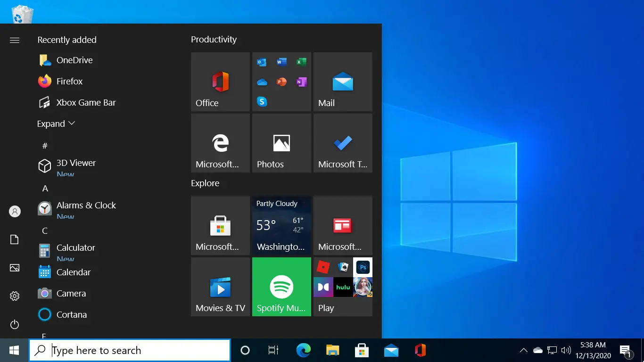Open the user account icon in Start sidebar
This screenshot has width=644, height=362.
coord(15,211)
